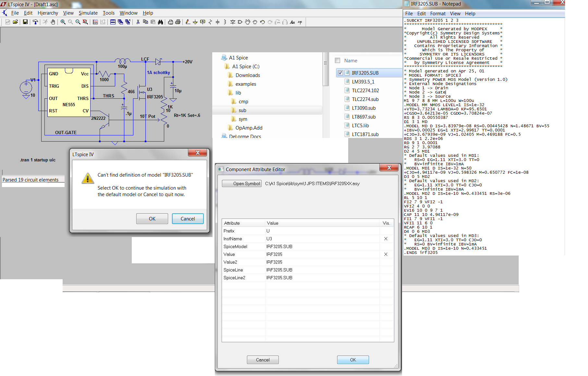
Task: Place a Capacitor from the toolbar
Action: coord(217,22)
